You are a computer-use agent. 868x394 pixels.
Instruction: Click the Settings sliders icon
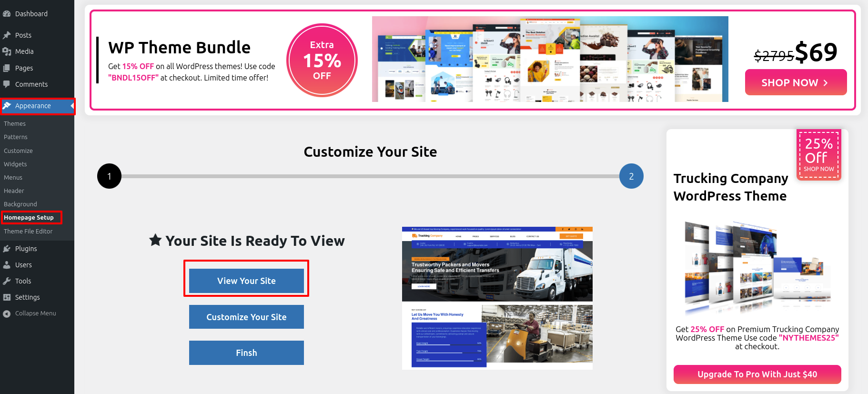point(7,297)
